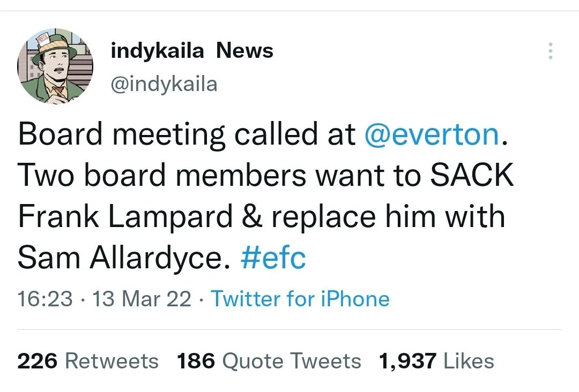Click the word 'News' in display name

pyautogui.click(x=245, y=51)
